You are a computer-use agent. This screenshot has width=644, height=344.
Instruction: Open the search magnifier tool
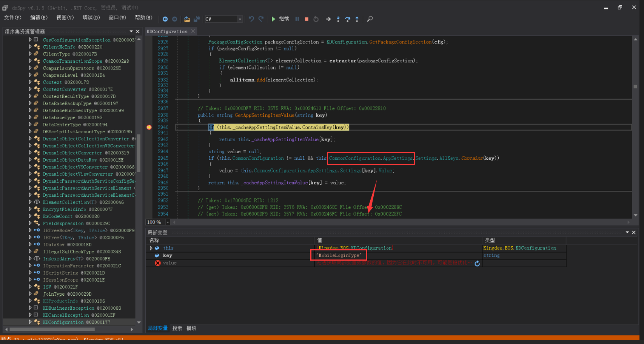(x=370, y=19)
